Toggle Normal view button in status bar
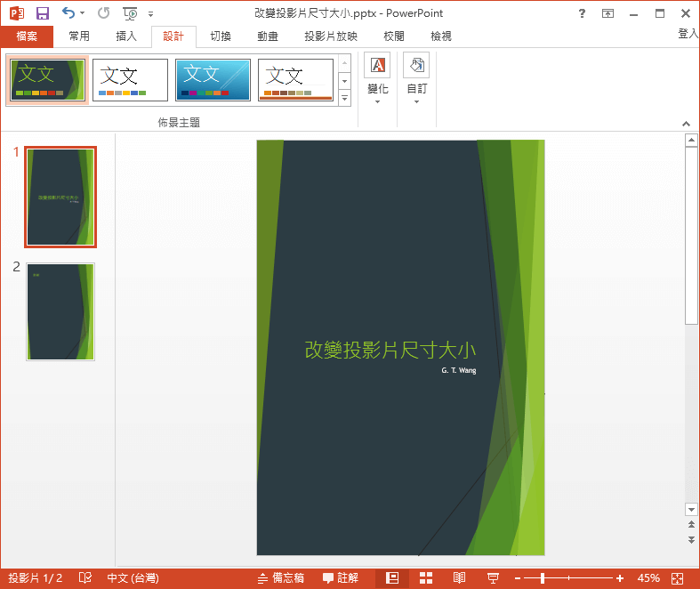 (x=391, y=578)
